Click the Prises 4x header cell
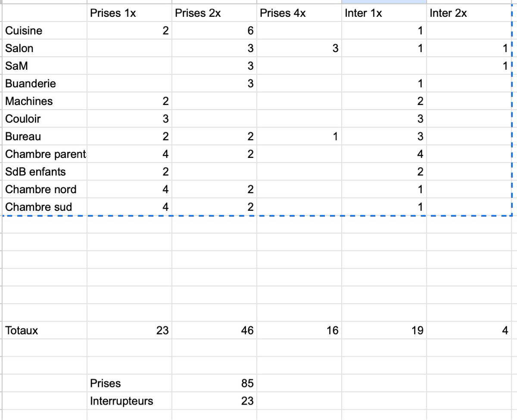This screenshot has width=517, height=420. coord(299,13)
